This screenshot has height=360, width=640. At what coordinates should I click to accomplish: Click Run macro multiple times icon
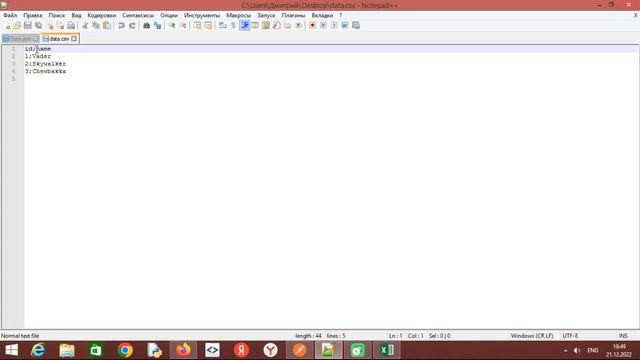[345, 26]
